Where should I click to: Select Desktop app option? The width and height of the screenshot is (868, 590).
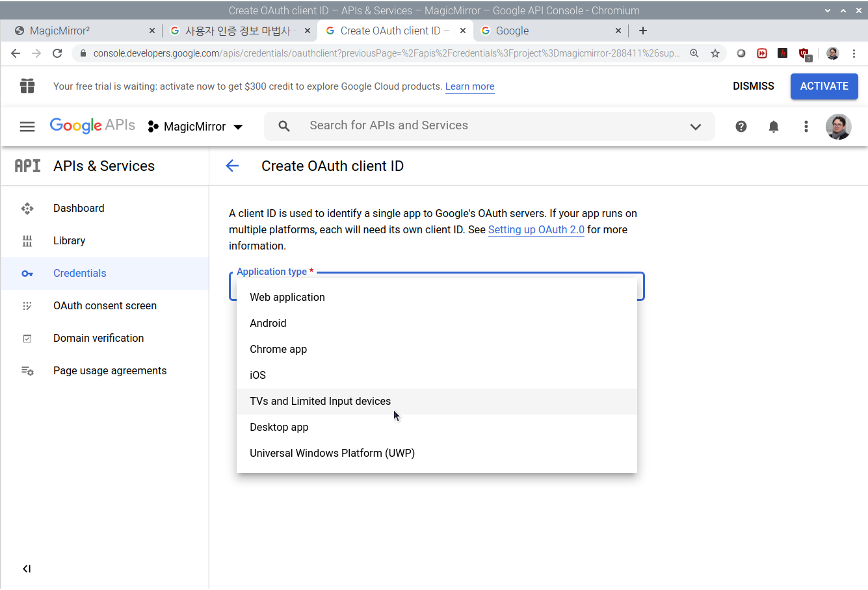click(437, 428)
